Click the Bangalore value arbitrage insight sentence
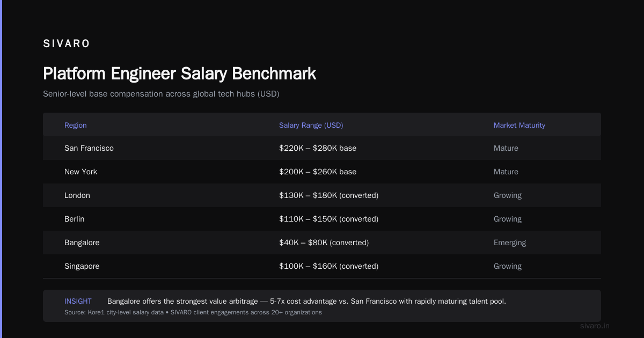This screenshot has width=644, height=338. [x=306, y=301]
